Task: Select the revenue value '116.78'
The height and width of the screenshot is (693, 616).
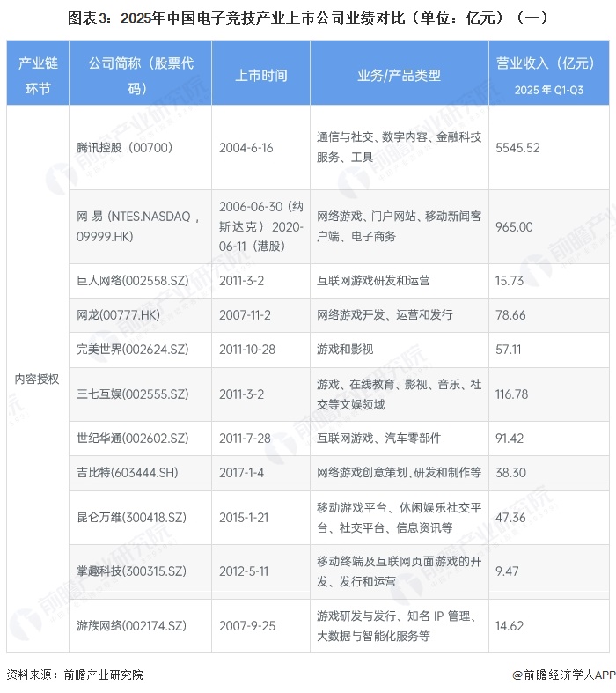Action: tap(511, 394)
